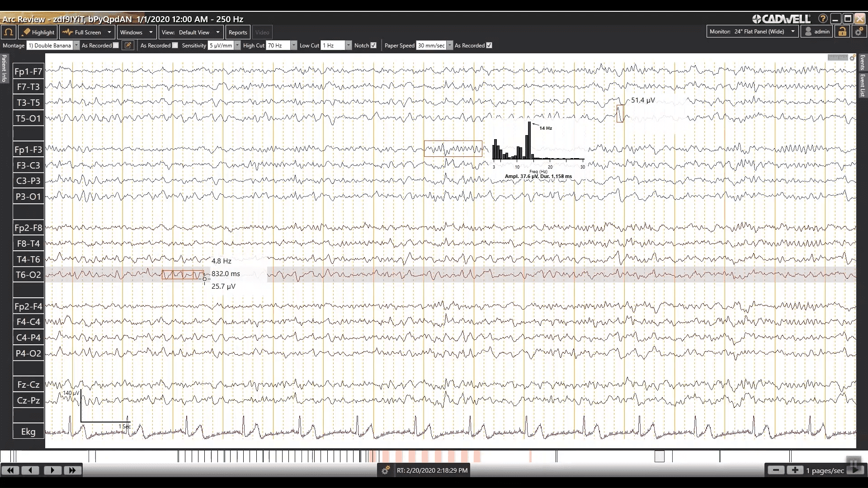The image size is (868, 488).
Task: Open the montage editor pencil icon
Action: pyautogui.click(x=128, y=45)
